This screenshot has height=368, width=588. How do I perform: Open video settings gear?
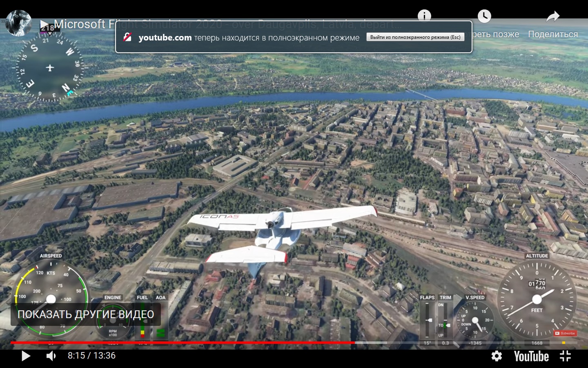click(497, 356)
